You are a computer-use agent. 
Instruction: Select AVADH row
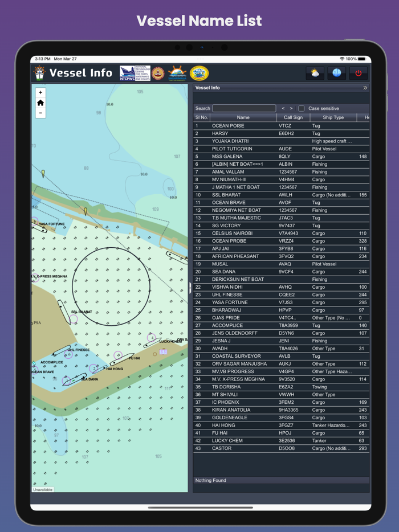281,349
